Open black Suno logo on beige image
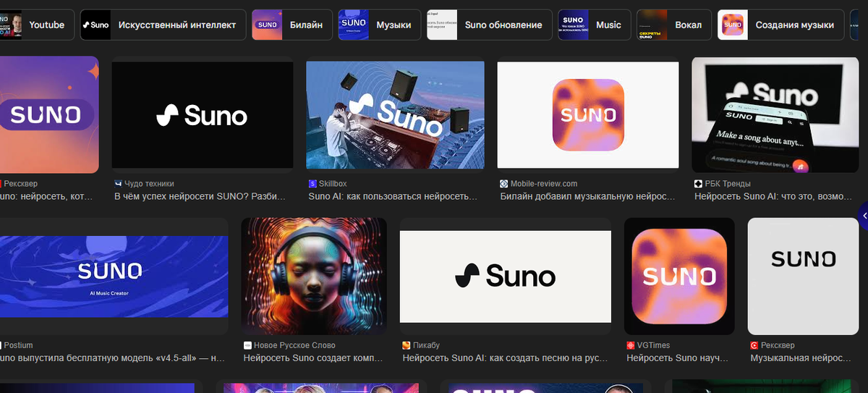This screenshot has width=868, height=393. pos(506,276)
